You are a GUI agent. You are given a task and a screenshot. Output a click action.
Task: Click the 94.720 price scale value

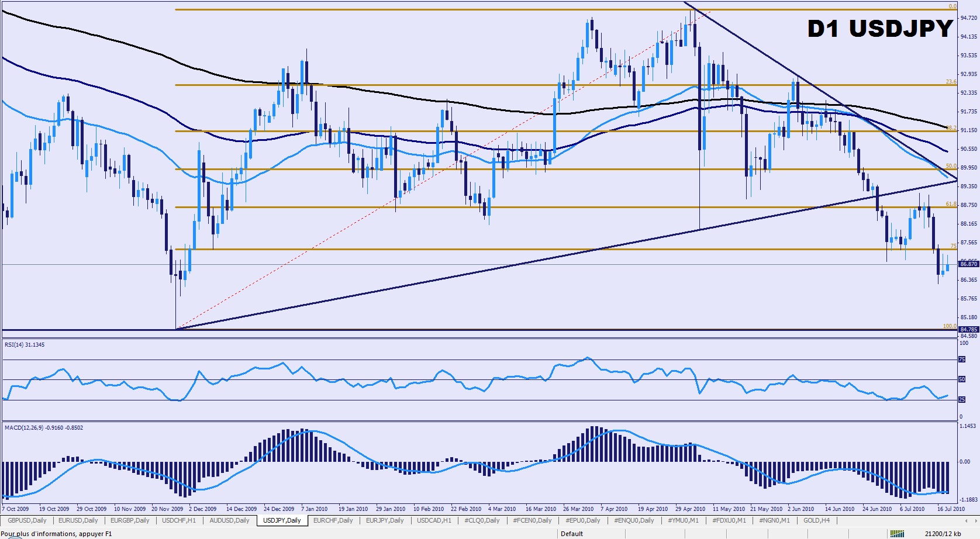pos(969,18)
